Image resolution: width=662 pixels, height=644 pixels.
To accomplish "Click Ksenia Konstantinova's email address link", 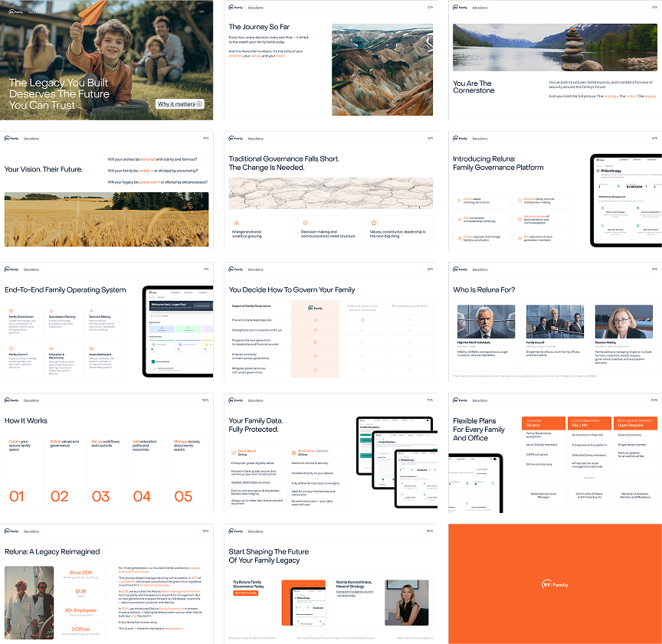I will click(355, 592).
